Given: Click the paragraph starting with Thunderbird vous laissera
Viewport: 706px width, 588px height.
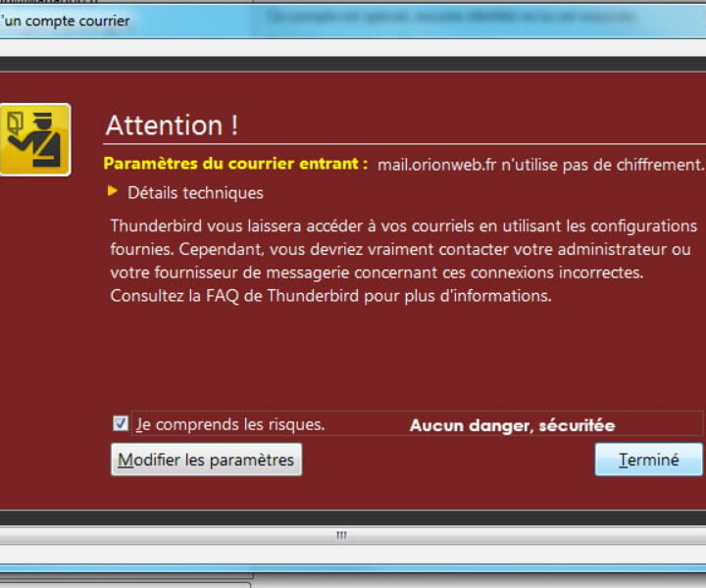Looking at the screenshot, I should (x=403, y=261).
